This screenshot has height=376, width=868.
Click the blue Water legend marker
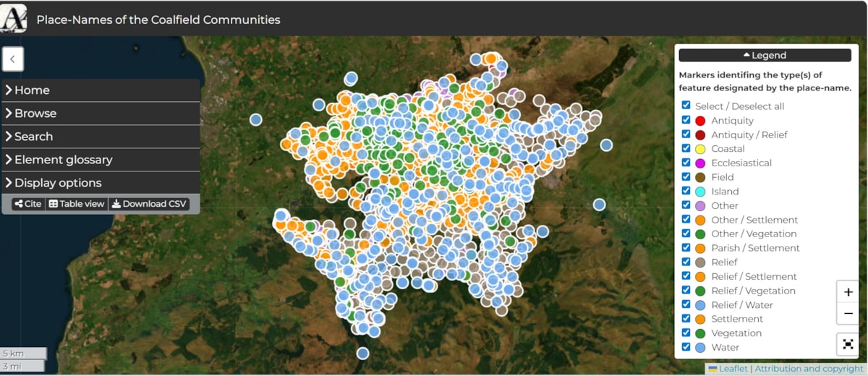tap(700, 348)
